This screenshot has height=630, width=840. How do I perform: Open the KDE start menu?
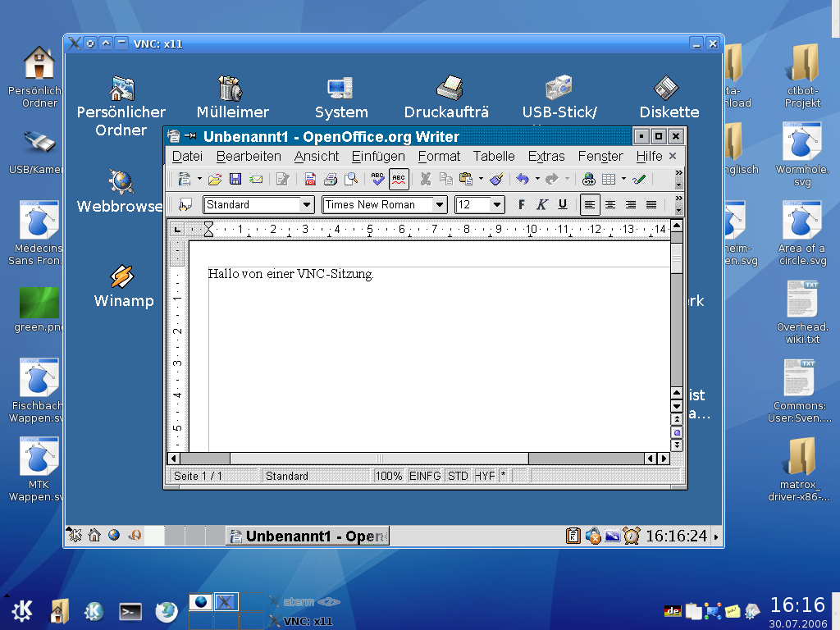pos(22,611)
